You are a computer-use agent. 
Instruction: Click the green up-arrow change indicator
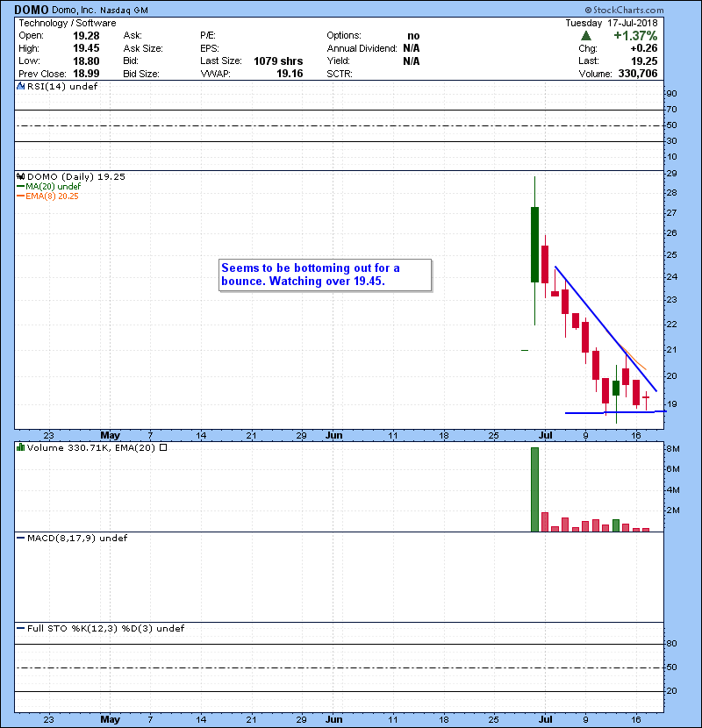[586, 36]
